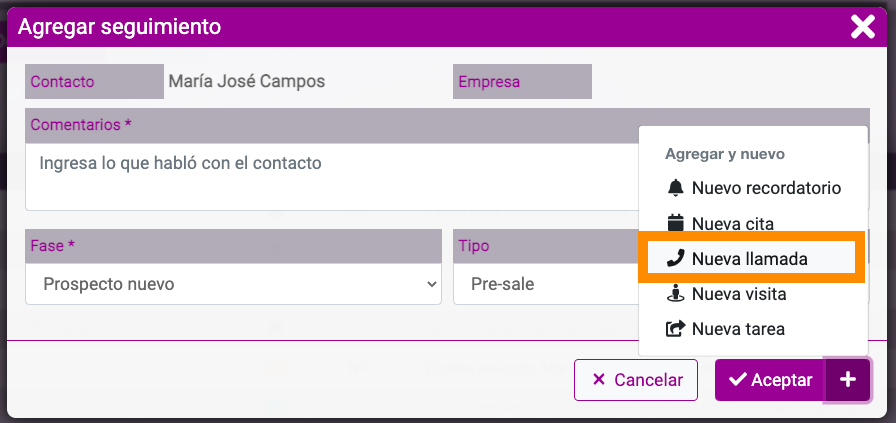Screen dimensions: 896x423
Task: Click the phone icon beside Nueva llamada
Action: click(675, 258)
